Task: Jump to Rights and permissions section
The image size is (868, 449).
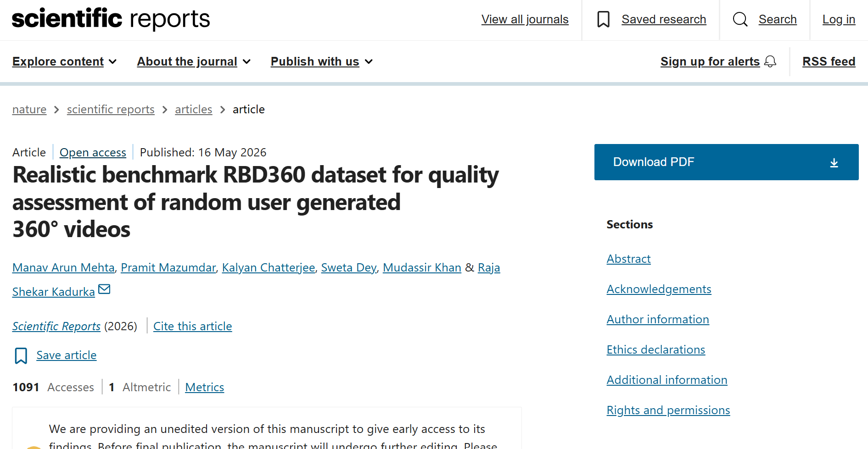Action: pyautogui.click(x=668, y=410)
